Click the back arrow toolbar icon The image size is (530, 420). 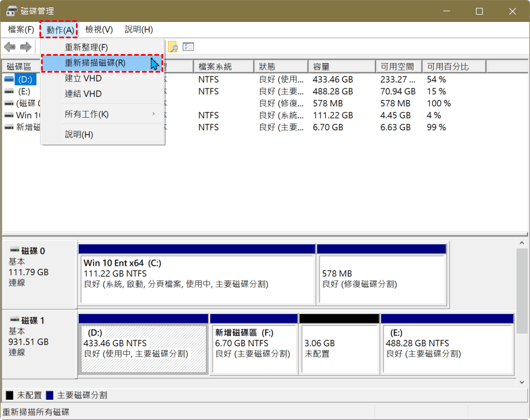point(10,47)
